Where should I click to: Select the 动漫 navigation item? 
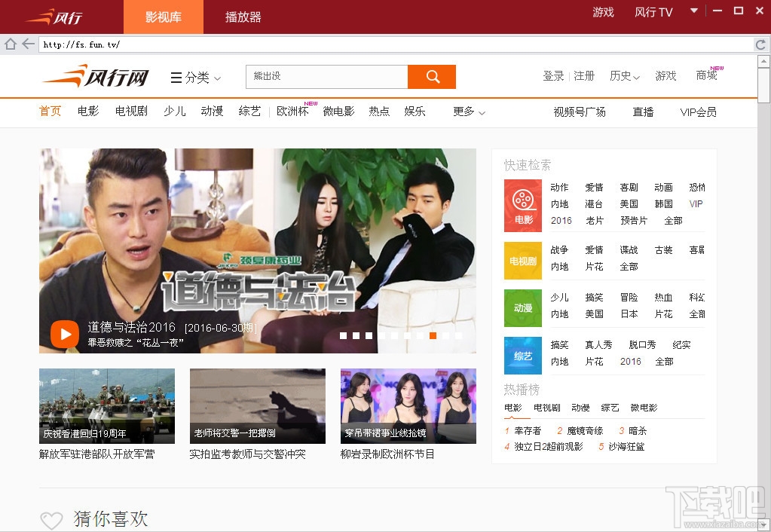[212, 111]
